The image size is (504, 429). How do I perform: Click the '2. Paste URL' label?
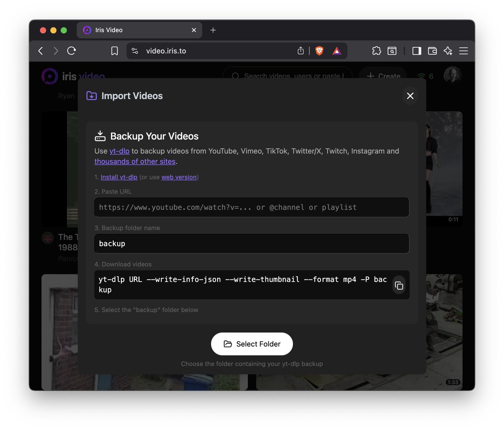tap(113, 192)
